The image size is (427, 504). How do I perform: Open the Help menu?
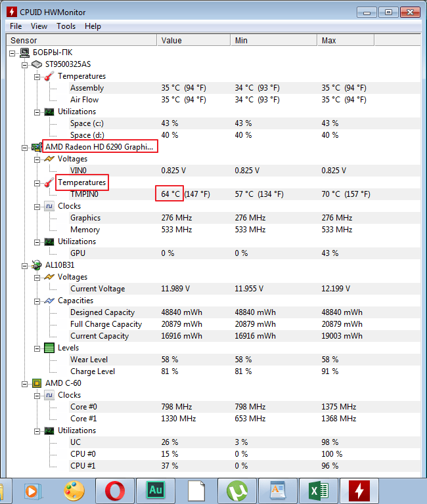[93, 26]
